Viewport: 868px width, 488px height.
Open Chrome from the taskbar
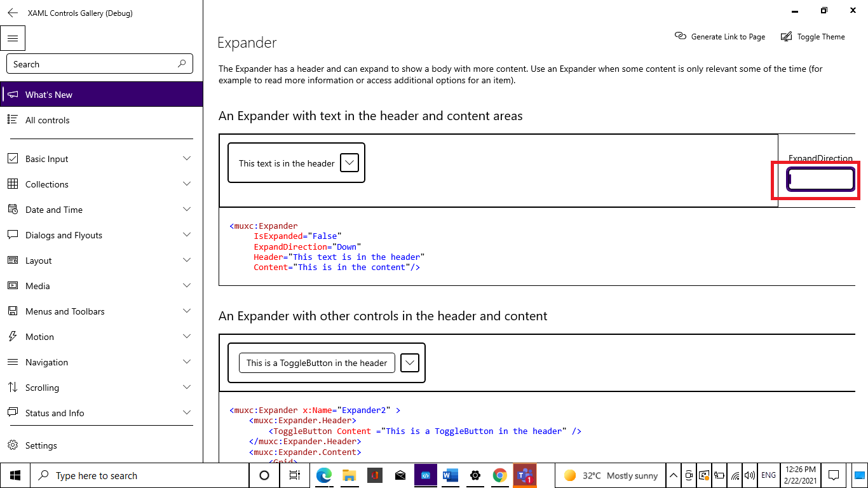[x=500, y=475]
